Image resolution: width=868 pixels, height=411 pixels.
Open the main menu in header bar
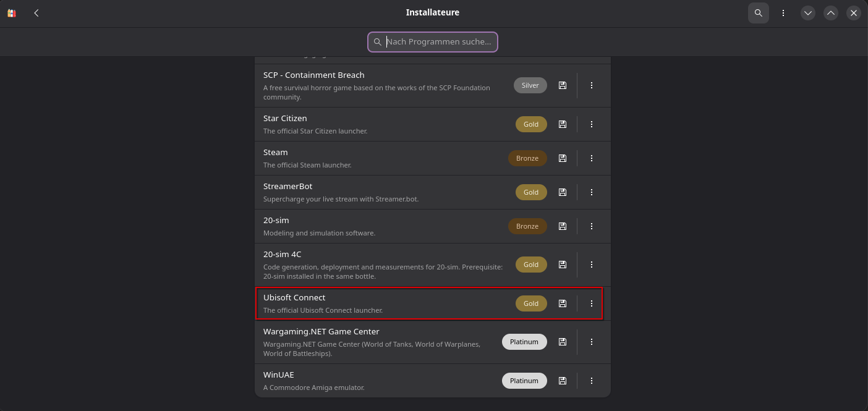[783, 13]
